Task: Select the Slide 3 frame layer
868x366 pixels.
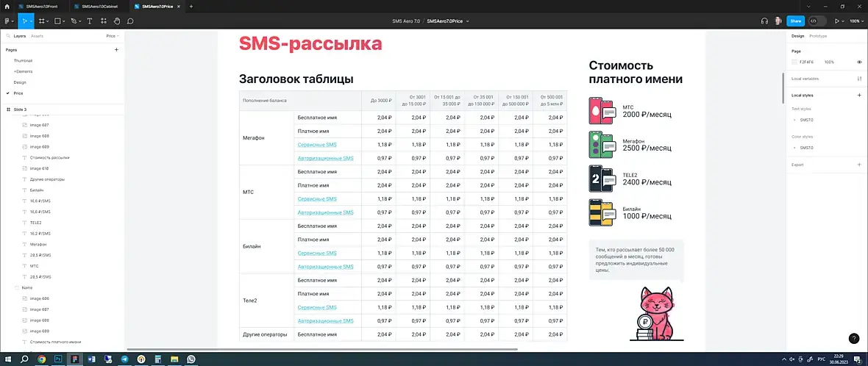Action: (x=20, y=110)
